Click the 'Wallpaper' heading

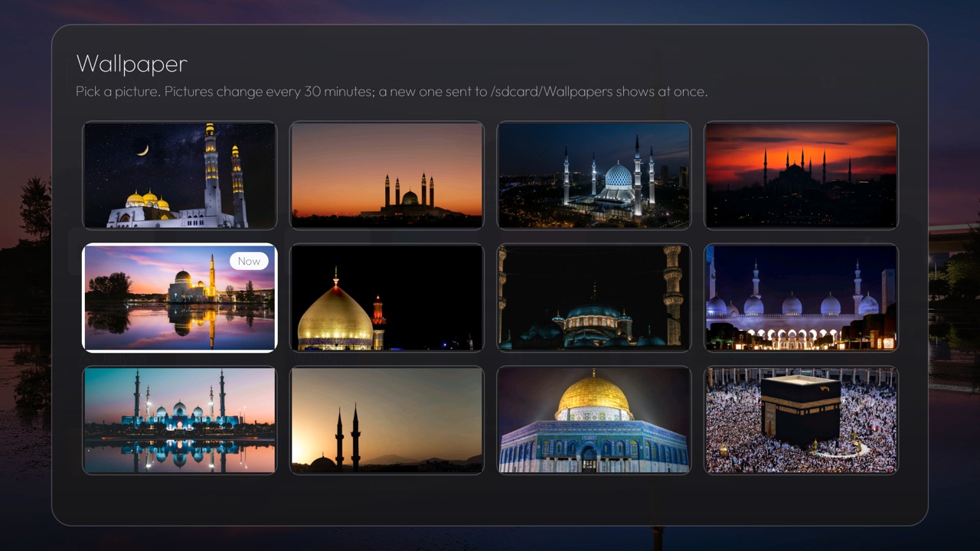coord(132,64)
